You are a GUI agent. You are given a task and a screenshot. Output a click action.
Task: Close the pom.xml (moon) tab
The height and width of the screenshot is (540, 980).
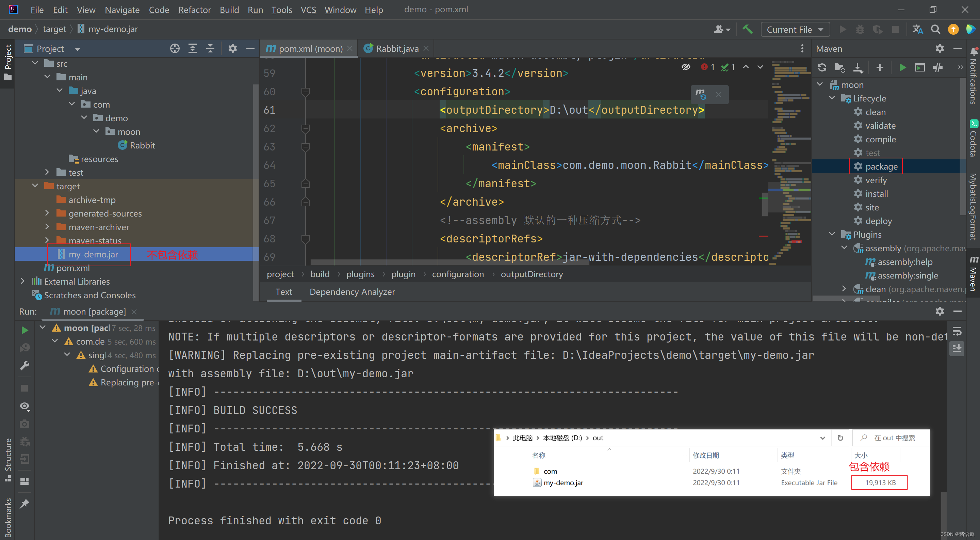[349, 48]
